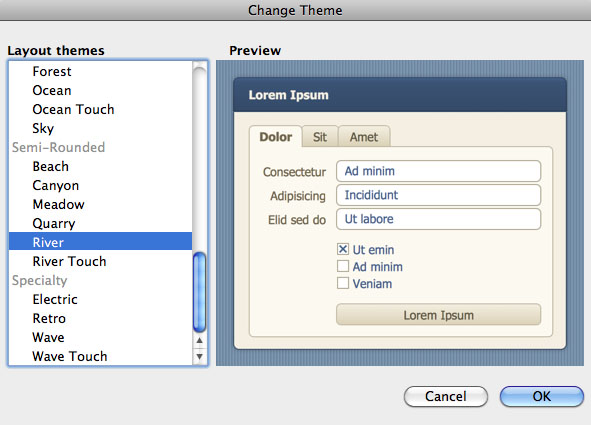Click the scroll down arrow in theme list
This screenshot has width=591, height=425.
(199, 356)
